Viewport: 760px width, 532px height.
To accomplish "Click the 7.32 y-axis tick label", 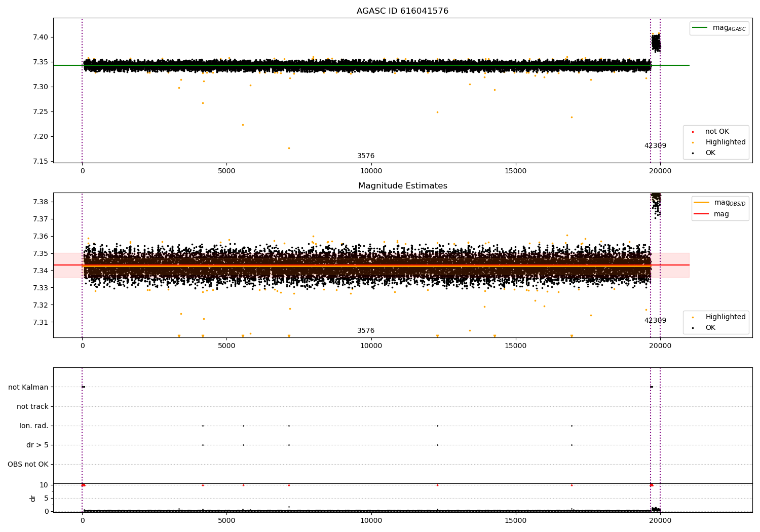I will point(41,306).
